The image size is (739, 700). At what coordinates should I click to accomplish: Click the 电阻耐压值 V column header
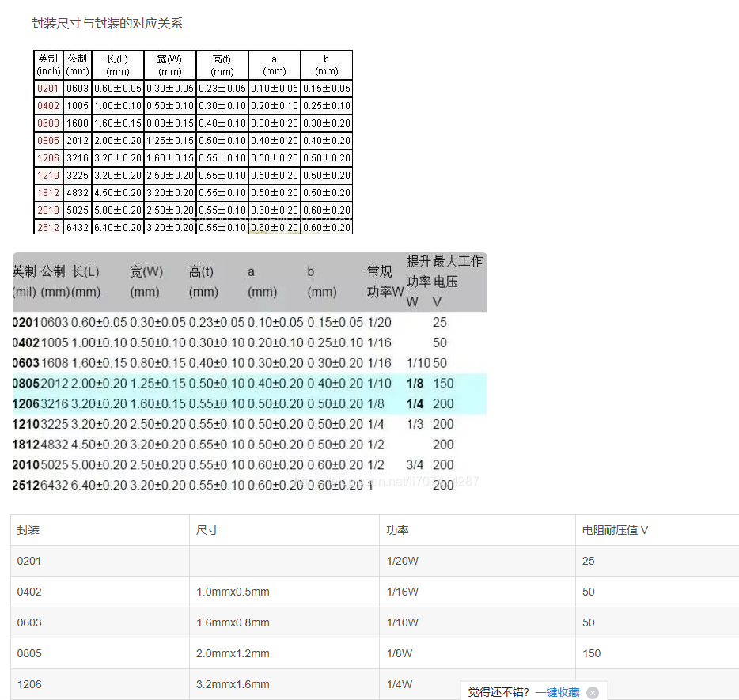click(x=615, y=530)
